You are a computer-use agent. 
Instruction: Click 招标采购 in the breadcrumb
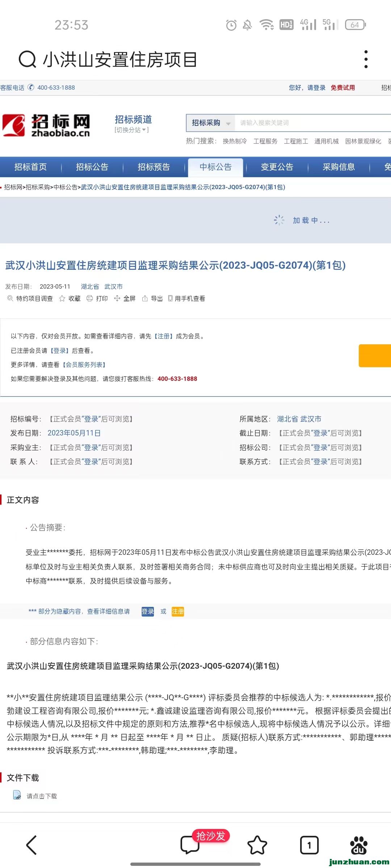(38, 187)
